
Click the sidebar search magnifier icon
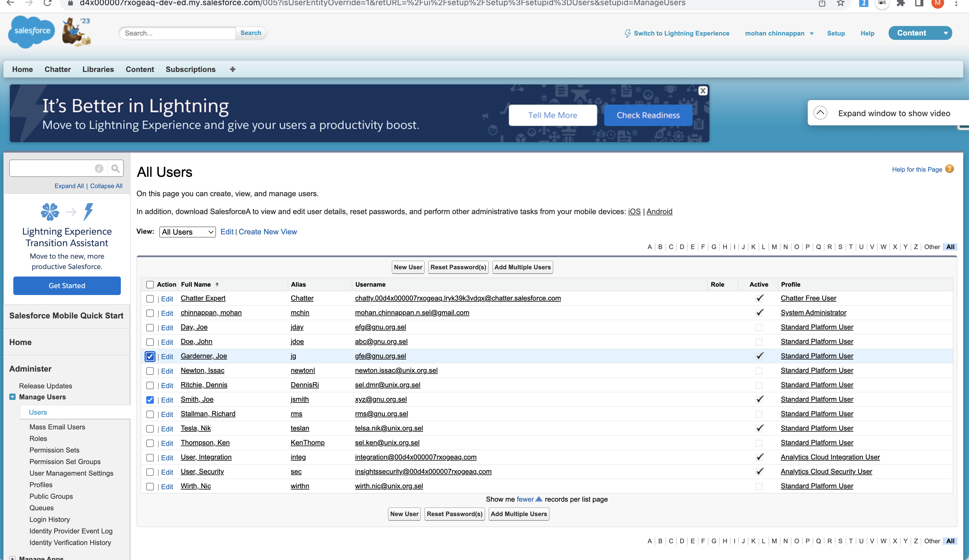point(115,168)
